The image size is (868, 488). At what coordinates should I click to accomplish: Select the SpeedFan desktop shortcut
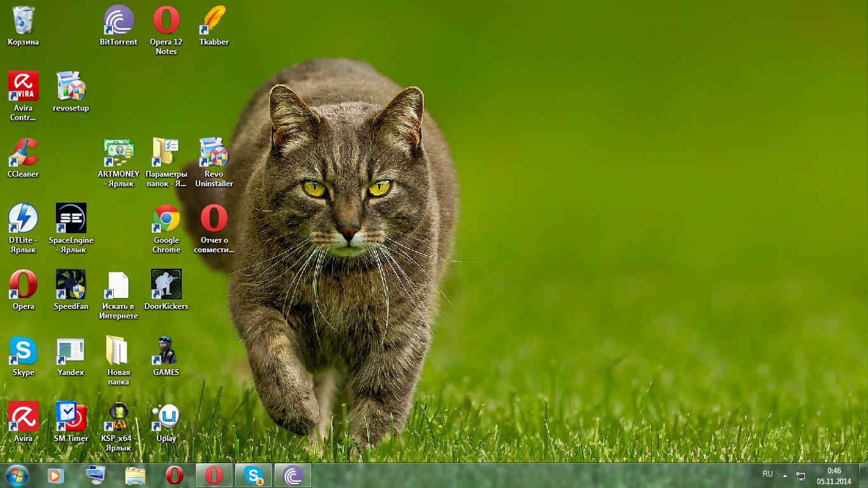(x=71, y=290)
